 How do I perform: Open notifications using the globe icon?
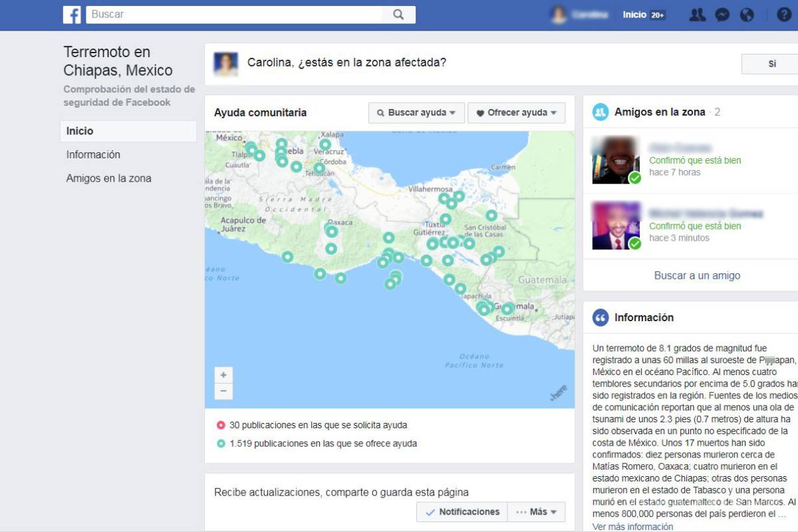click(x=747, y=14)
